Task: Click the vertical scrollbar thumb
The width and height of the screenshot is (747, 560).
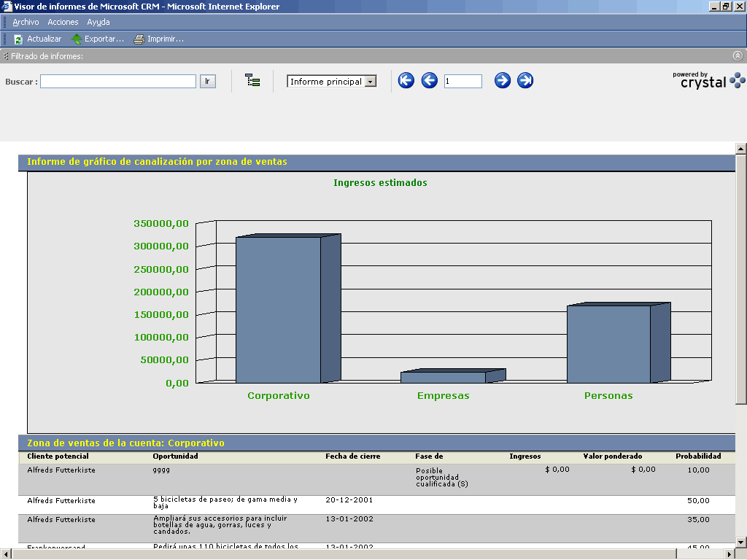Action: (x=741, y=279)
